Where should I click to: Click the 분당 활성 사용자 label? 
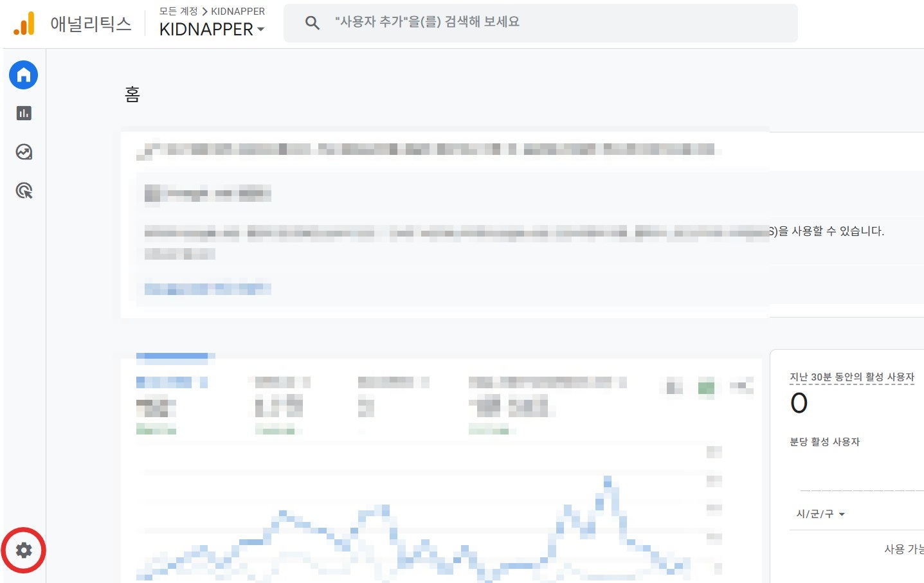[x=824, y=442]
